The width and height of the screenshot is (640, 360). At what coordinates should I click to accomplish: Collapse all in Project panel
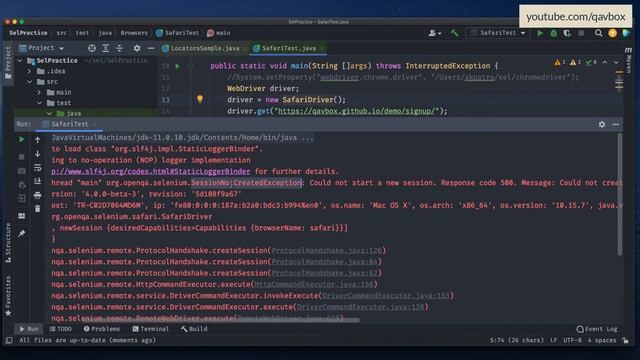(120, 48)
